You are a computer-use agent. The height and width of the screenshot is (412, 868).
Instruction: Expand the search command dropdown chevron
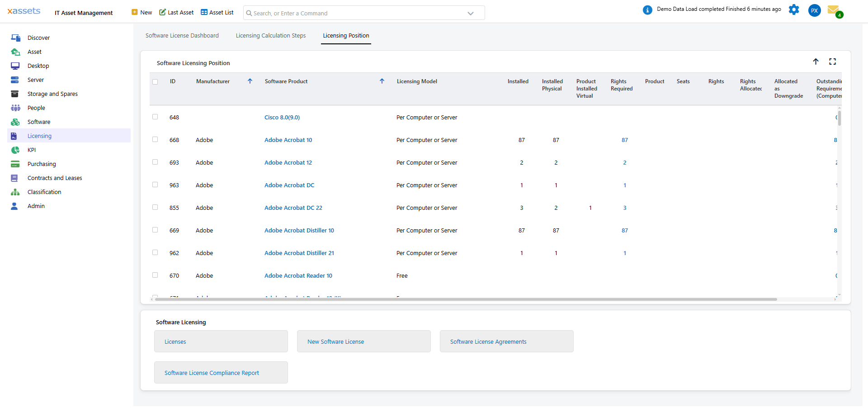pyautogui.click(x=471, y=14)
